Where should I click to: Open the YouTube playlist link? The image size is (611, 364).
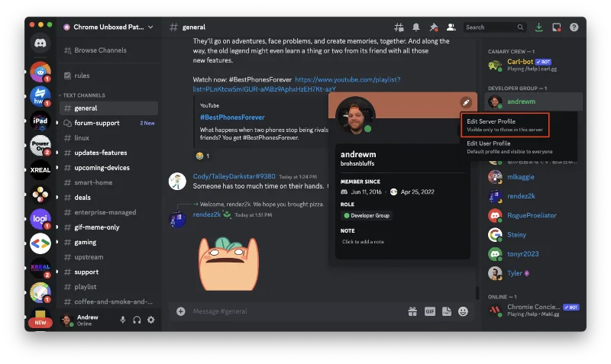coord(296,84)
